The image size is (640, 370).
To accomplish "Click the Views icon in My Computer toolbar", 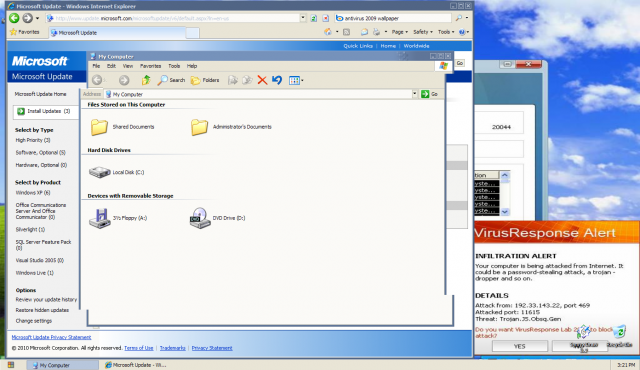I will pos(294,80).
